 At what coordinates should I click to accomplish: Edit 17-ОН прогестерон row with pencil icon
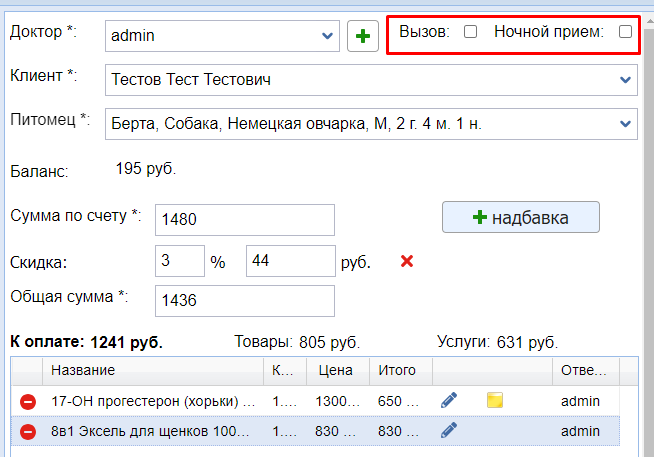[x=449, y=400]
